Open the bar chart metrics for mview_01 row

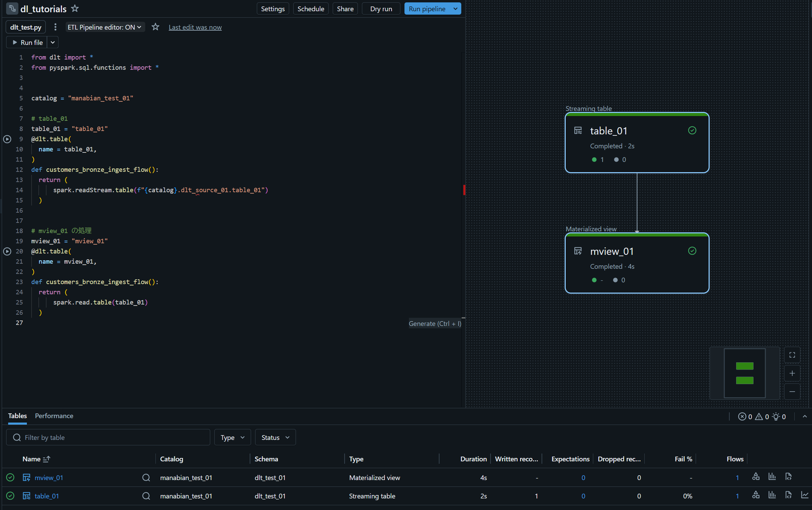772,477
